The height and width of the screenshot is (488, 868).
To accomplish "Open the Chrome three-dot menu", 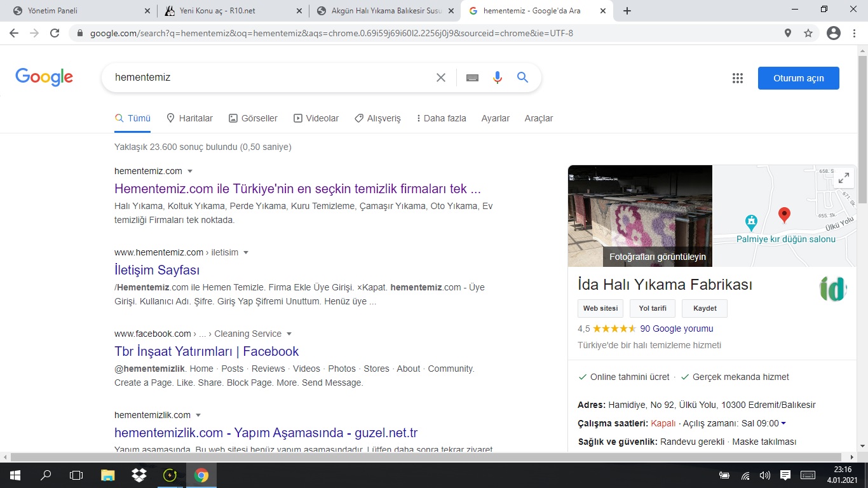I will (855, 33).
